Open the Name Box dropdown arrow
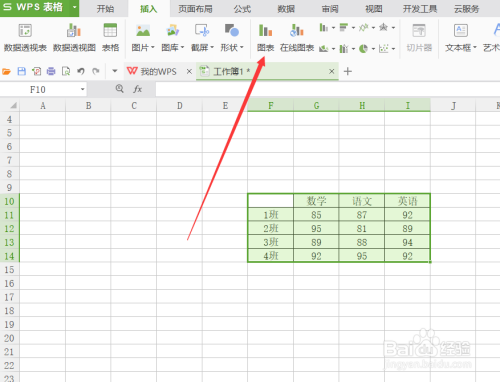This screenshot has height=382, width=500. (82, 89)
